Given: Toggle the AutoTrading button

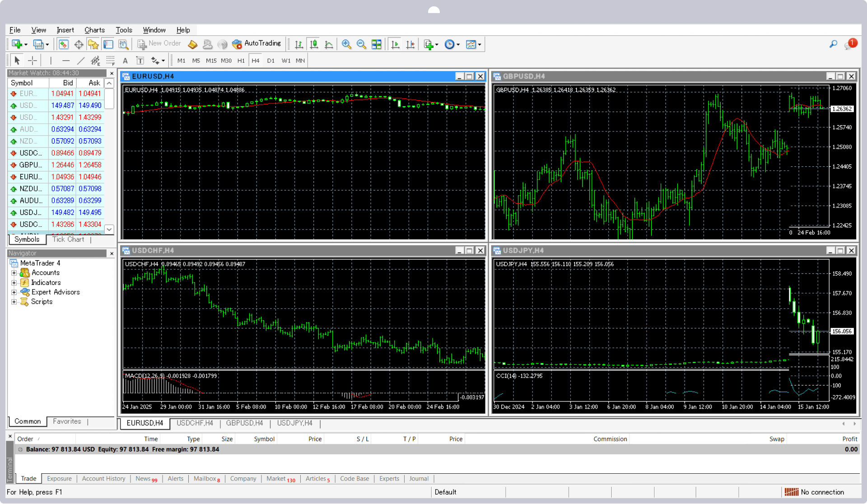Looking at the screenshot, I should pyautogui.click(x=256, y=44).
